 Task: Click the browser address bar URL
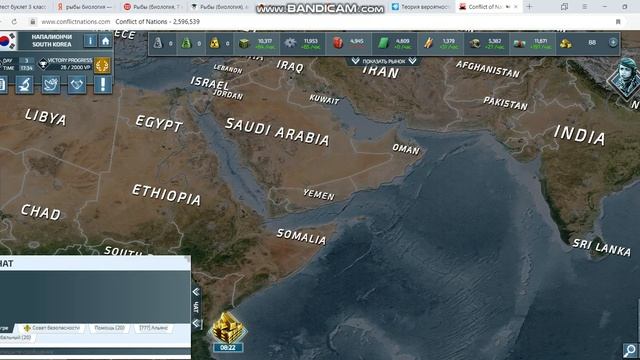(x=76, y=22)
